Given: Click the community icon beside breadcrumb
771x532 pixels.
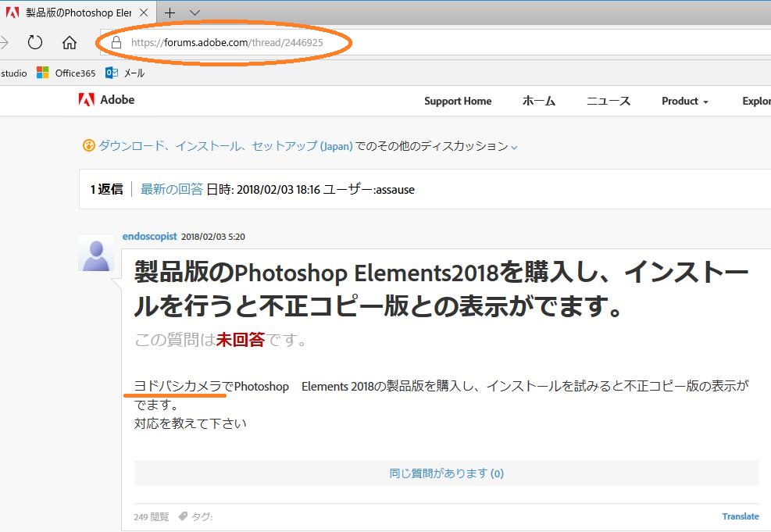Looking at the screenshot, I should 88,145.
